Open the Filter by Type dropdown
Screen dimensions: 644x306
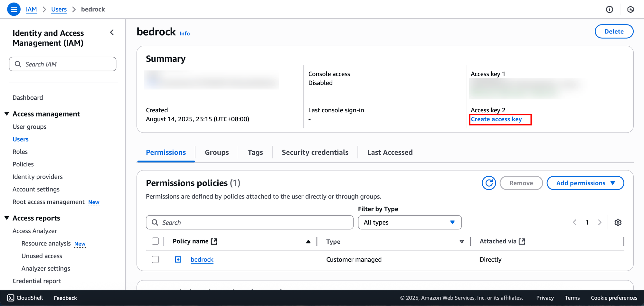click(410, 222)
